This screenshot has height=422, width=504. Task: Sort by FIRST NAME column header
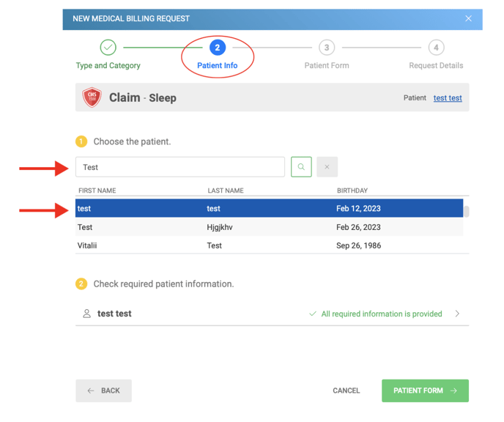97,190
